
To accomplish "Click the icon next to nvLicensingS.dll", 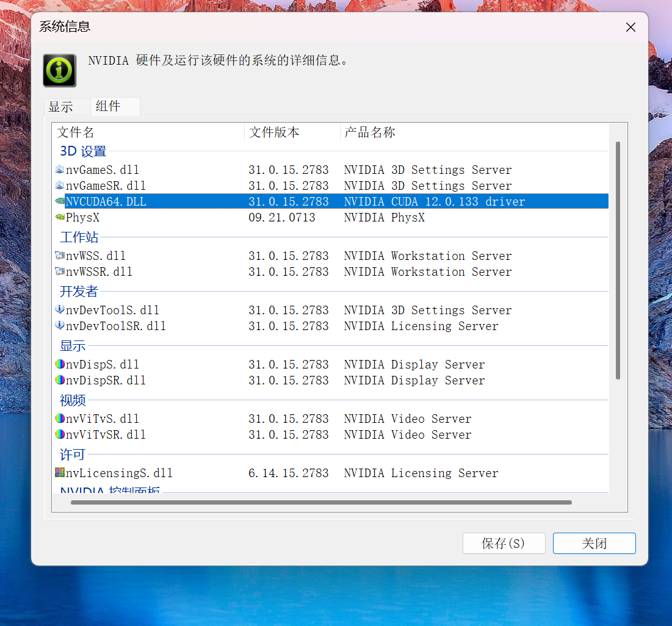I will point(60,473).
